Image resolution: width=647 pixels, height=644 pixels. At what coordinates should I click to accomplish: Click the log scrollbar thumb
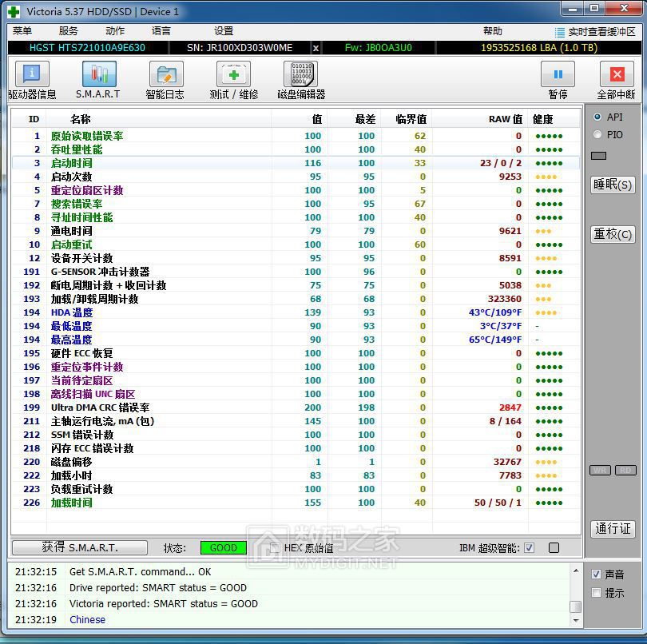click(576, 607)
